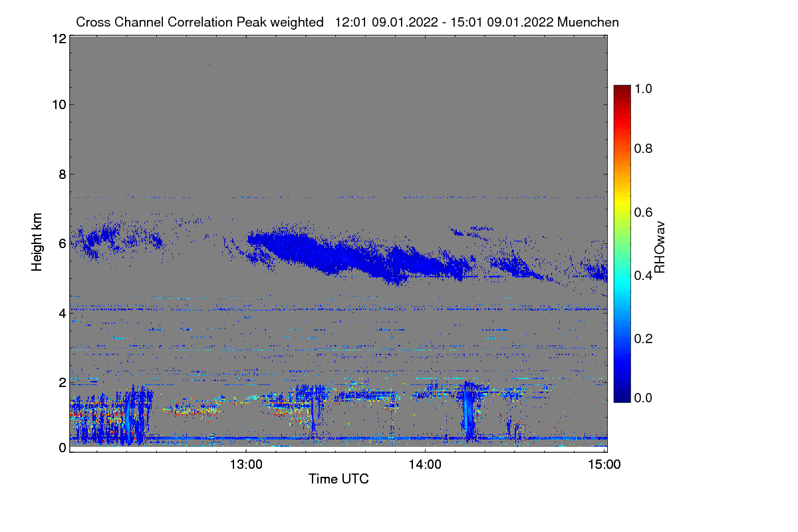Click the height tick label '4'

(x=62, y=313)
